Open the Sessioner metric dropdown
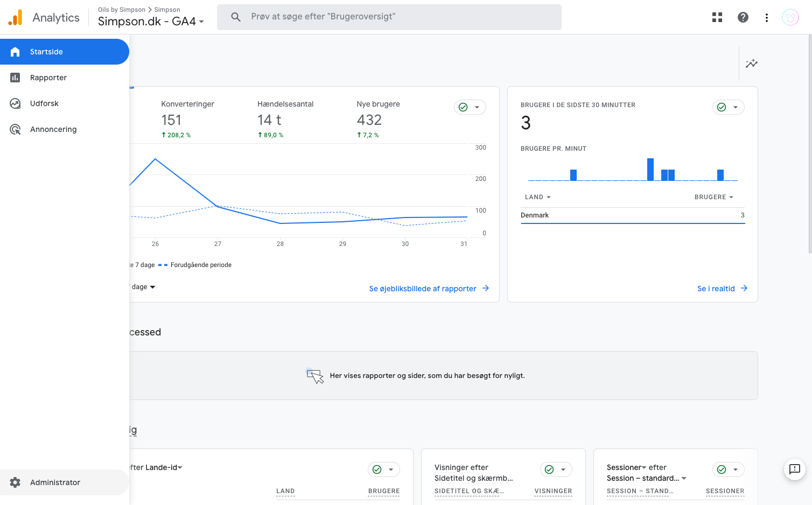Screen dimensions: 812x505 pos(626,467)
